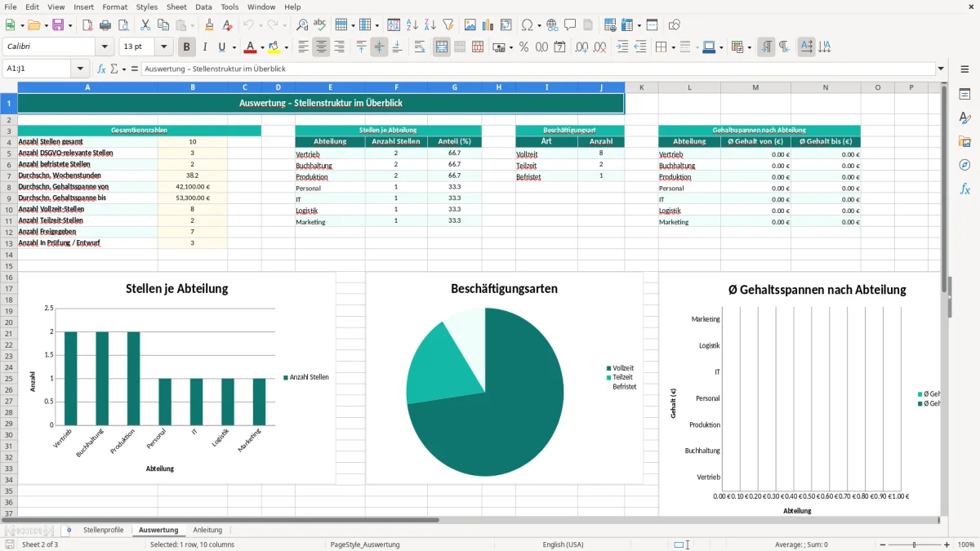The height and width of the screenshot is (551, 980).
Task: Open a file with the folder icon
Action: point(33,25)
